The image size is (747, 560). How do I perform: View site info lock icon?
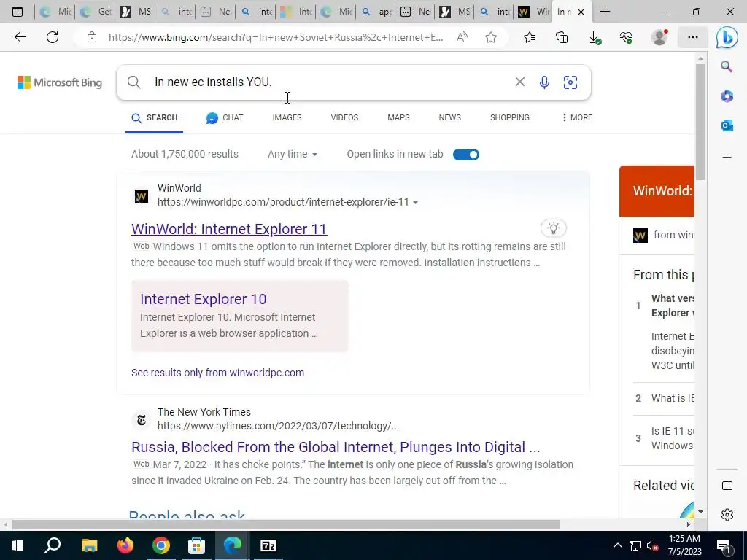click(92, 37)
